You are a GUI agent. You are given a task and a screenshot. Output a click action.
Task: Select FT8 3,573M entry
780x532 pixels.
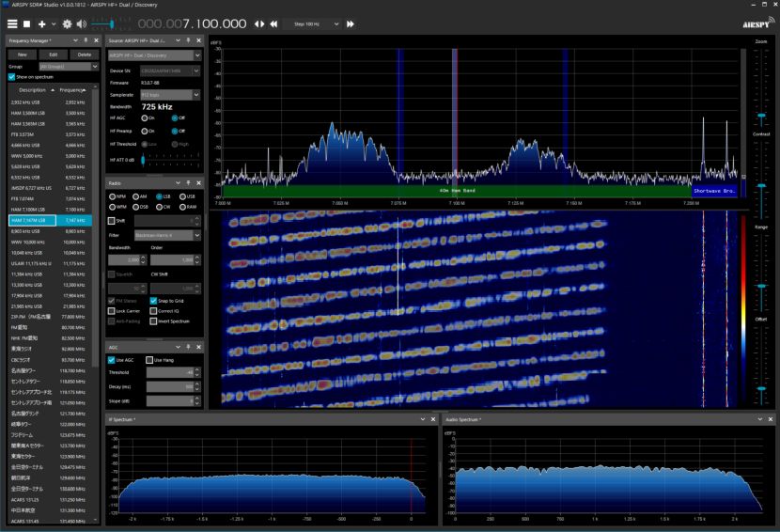pyautogui.click(x=50, y=134)
